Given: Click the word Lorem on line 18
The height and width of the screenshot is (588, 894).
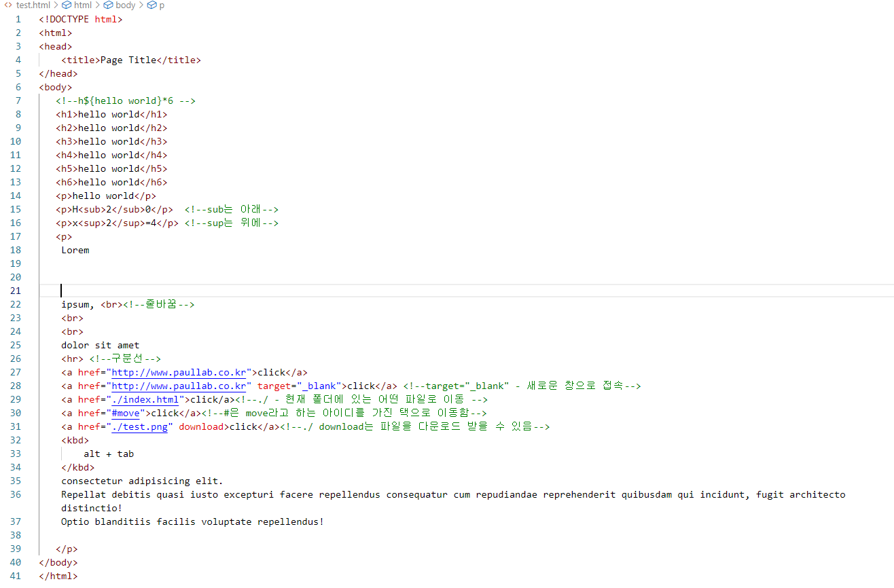Looking at the screenshot, I should (x=75, y=250).
